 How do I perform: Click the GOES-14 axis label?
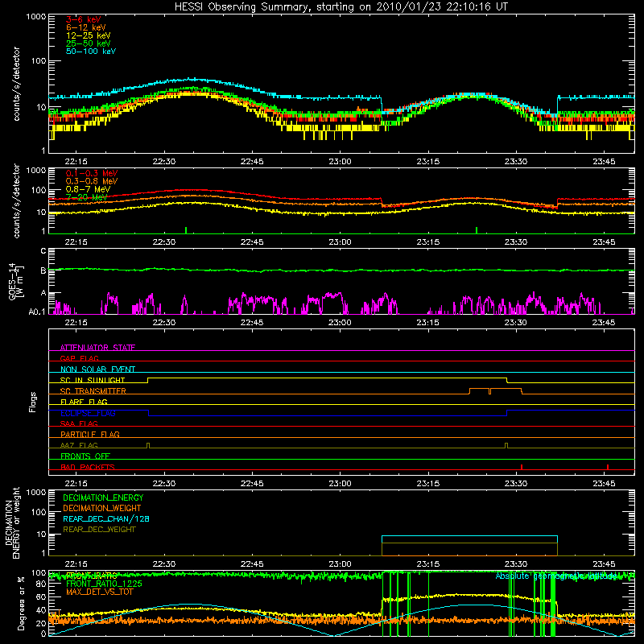15,281
